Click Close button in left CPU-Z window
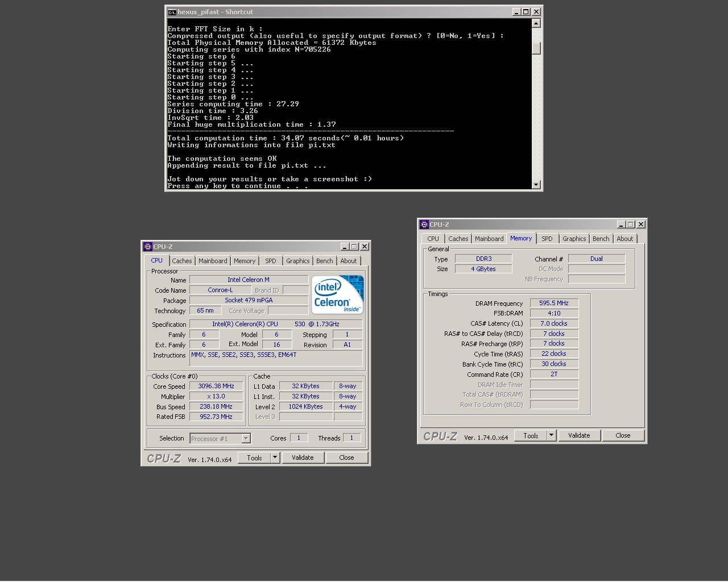The image size is (728, 582). pos(346,458)
